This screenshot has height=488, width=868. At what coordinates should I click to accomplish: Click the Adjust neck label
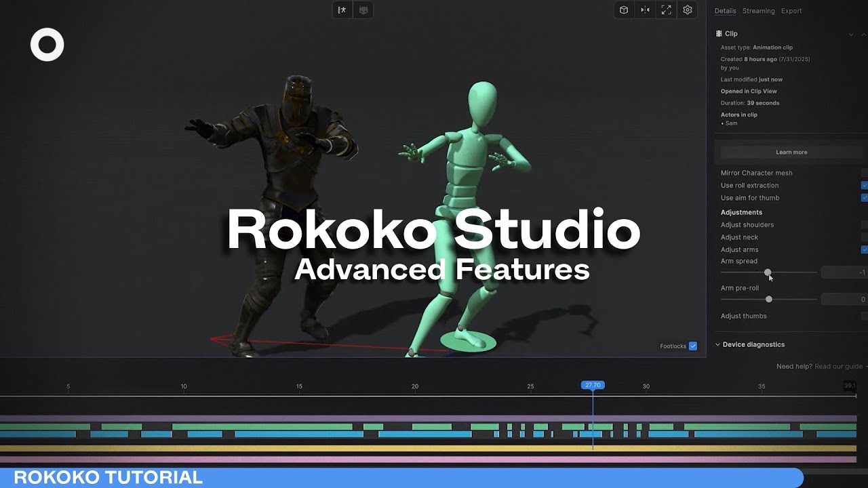(739, 237)
